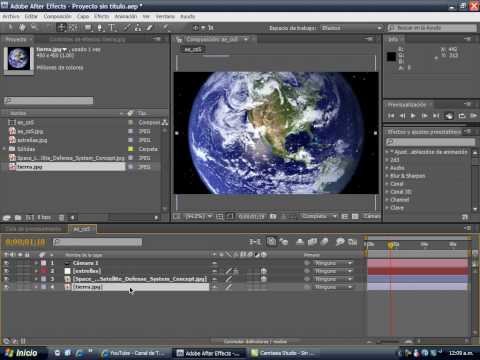The height and width of the screenshot is (360, 480).
Task: Hide the Space Satellite Defense layer
Action: tap(6, 279)
